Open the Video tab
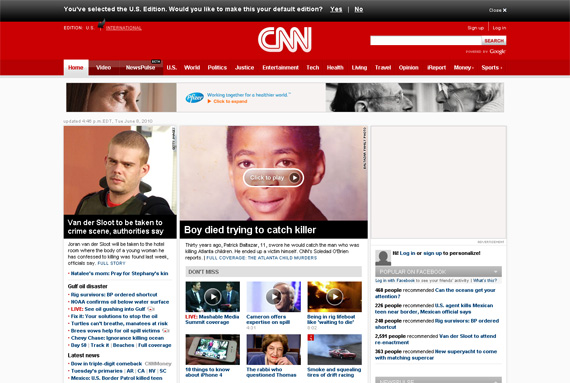 pyautogui.click(x=103, y=68)
